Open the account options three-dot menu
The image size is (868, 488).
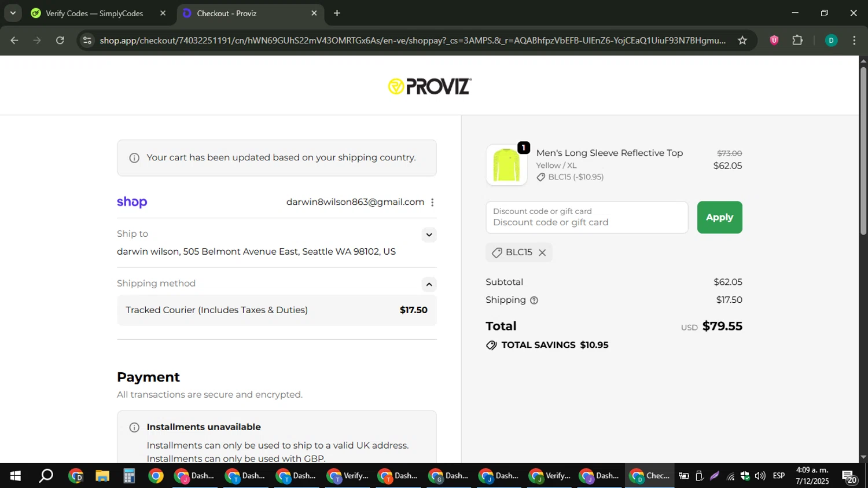[432, 202]
